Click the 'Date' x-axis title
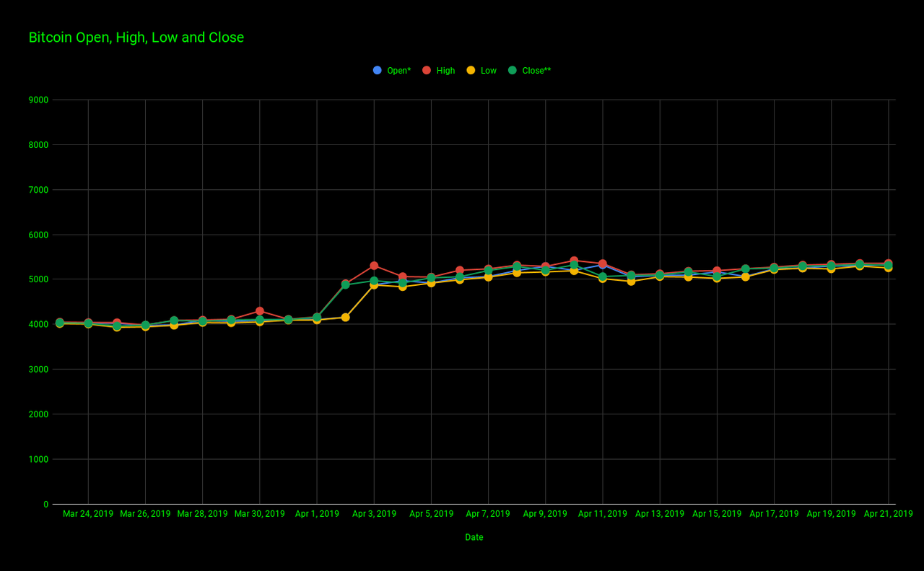 tap(474, 537)
